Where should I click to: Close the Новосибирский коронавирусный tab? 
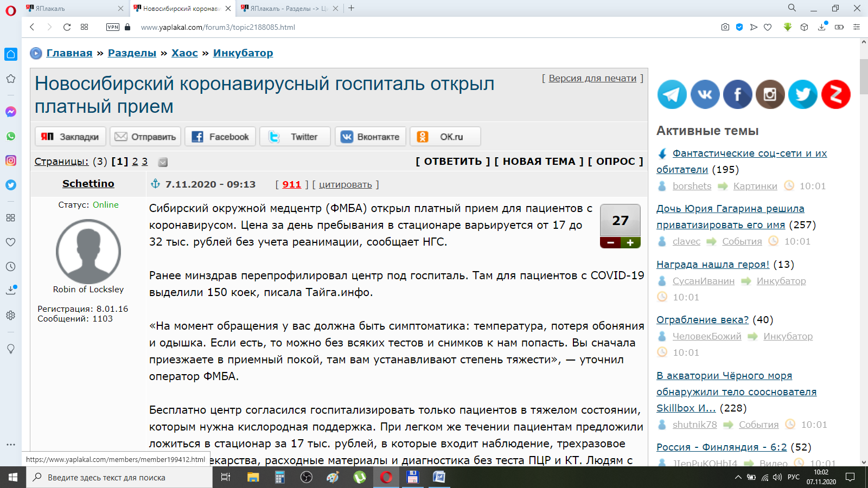click(228, 8)
